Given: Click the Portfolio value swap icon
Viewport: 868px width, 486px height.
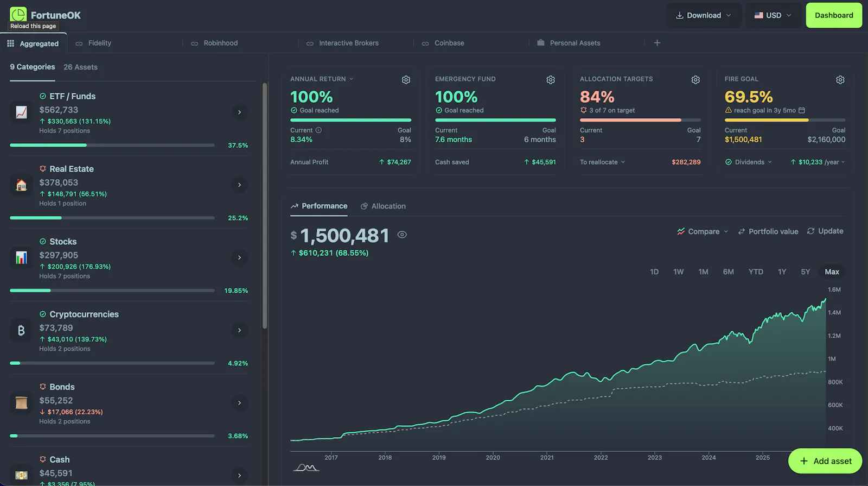Looking at the screenshot, I should coord(742,231).
